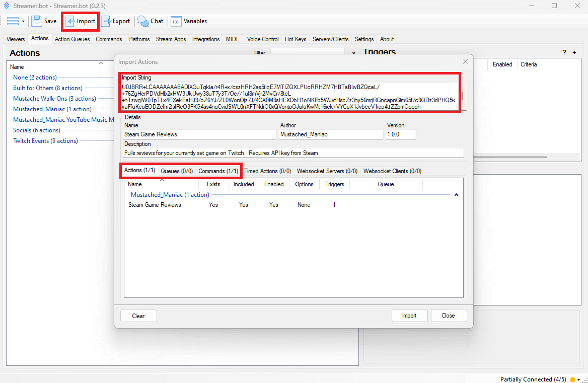Collapse the Mustached_Maniac group chevron
588x383 pixels.
[457, 195]
